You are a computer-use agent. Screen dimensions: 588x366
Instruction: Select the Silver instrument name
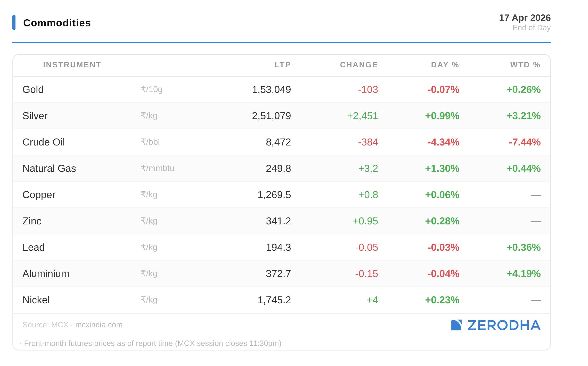[x=35, y=116]
